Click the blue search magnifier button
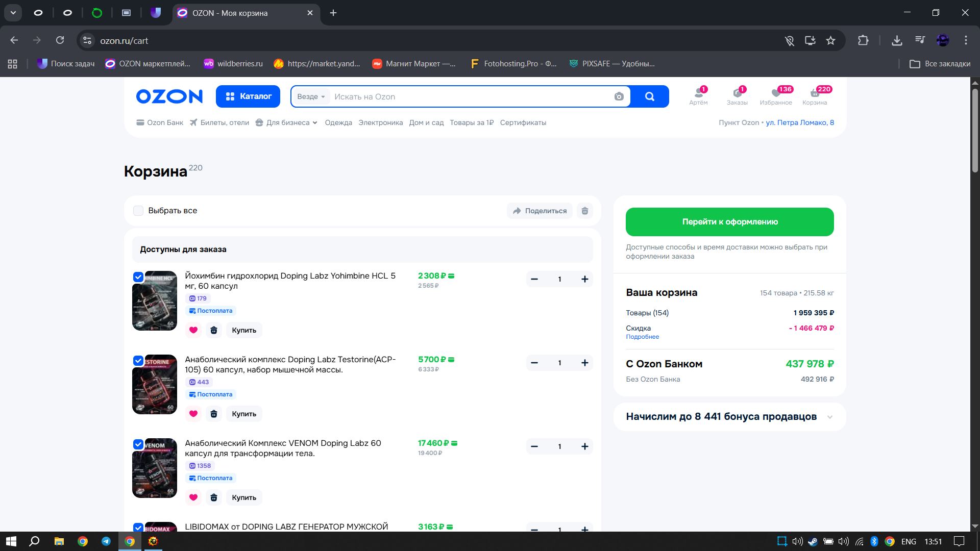 649,96
